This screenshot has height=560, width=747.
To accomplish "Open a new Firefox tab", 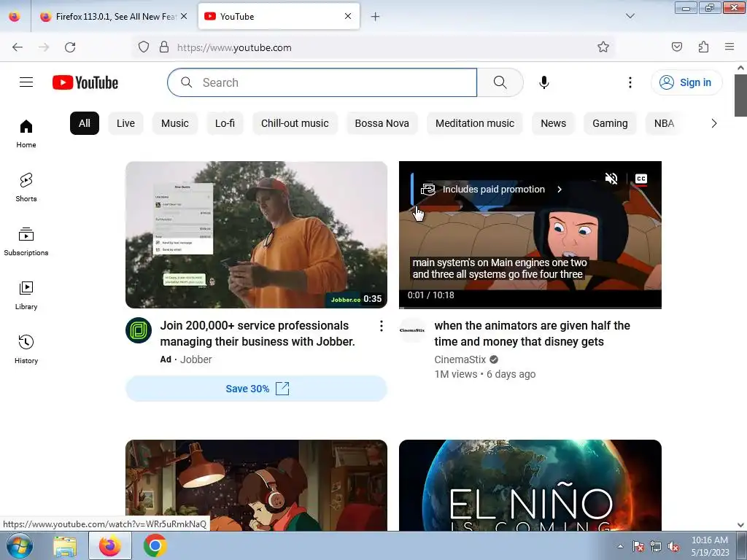I will (376, 17).
